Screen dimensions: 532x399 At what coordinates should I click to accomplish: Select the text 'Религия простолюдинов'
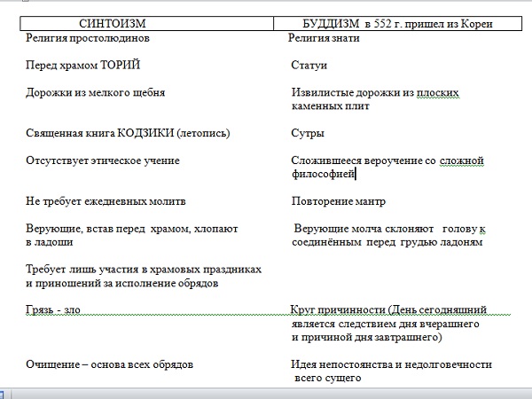[x=88, y=37]
